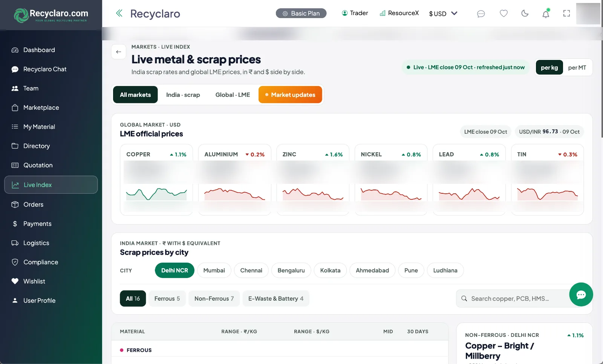
Task: Go back with the arrow button
Action: coord(119,52)
